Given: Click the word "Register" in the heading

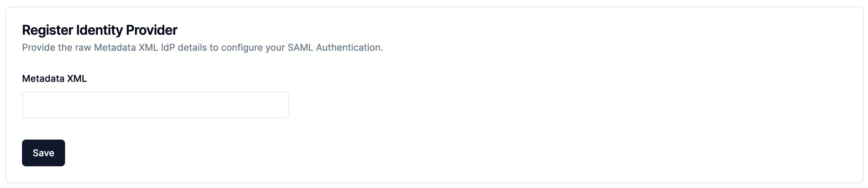Looking at the screenshot, I should (47, 30).
